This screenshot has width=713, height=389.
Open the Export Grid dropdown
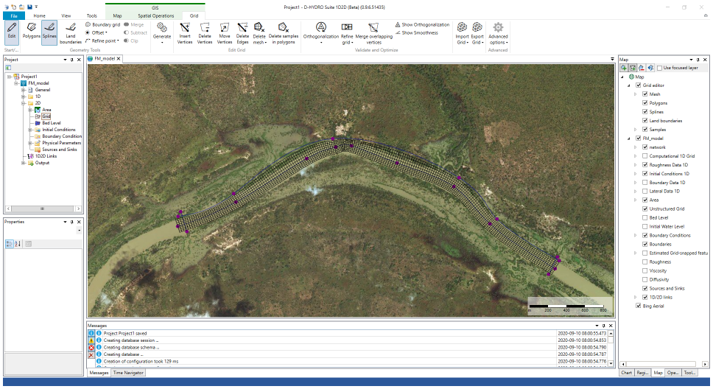coord(477,33)
